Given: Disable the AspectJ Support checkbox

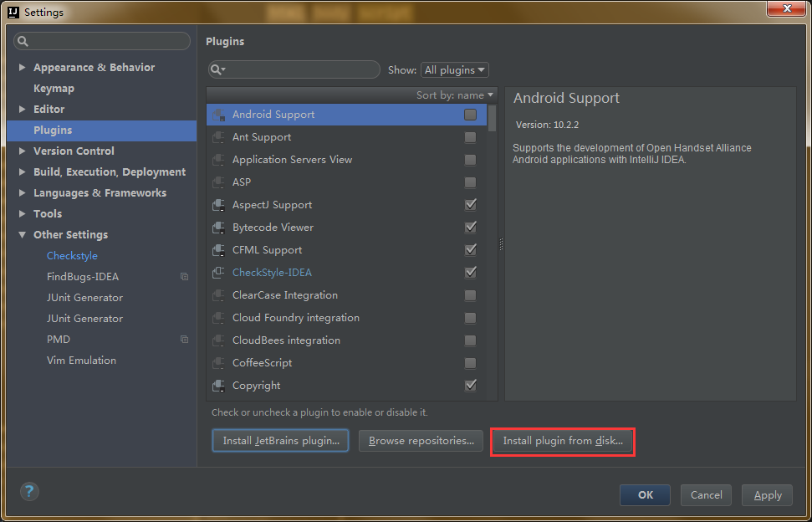Looking at the screenshot, I should [x=470, y=204].
